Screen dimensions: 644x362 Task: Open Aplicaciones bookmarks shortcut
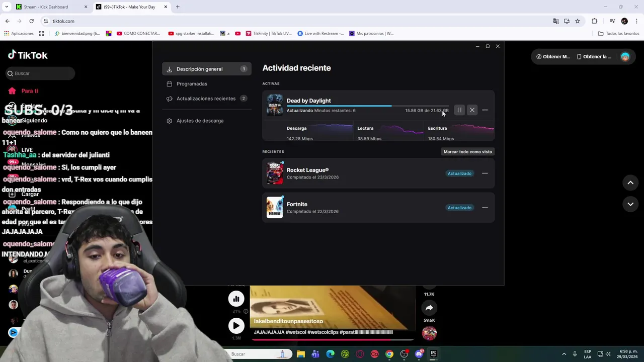tap(19, 34)
